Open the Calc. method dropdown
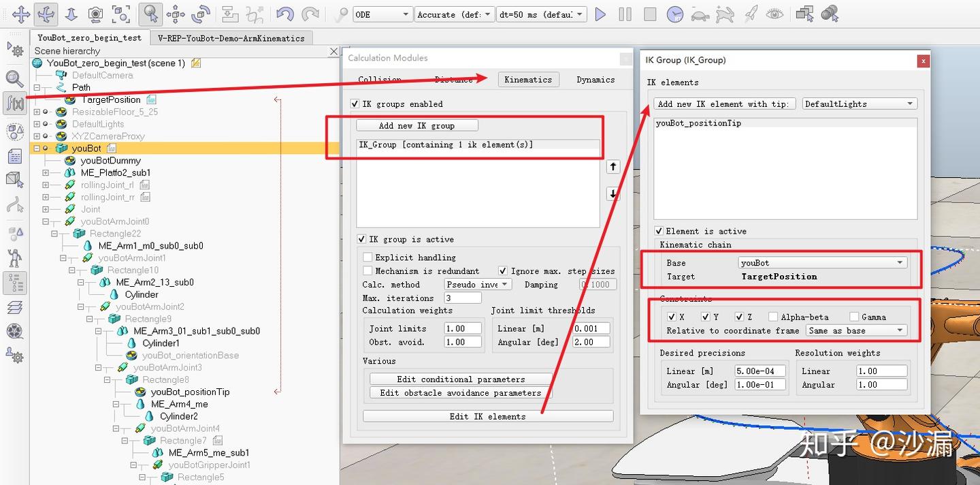 (x=478, y=285)
